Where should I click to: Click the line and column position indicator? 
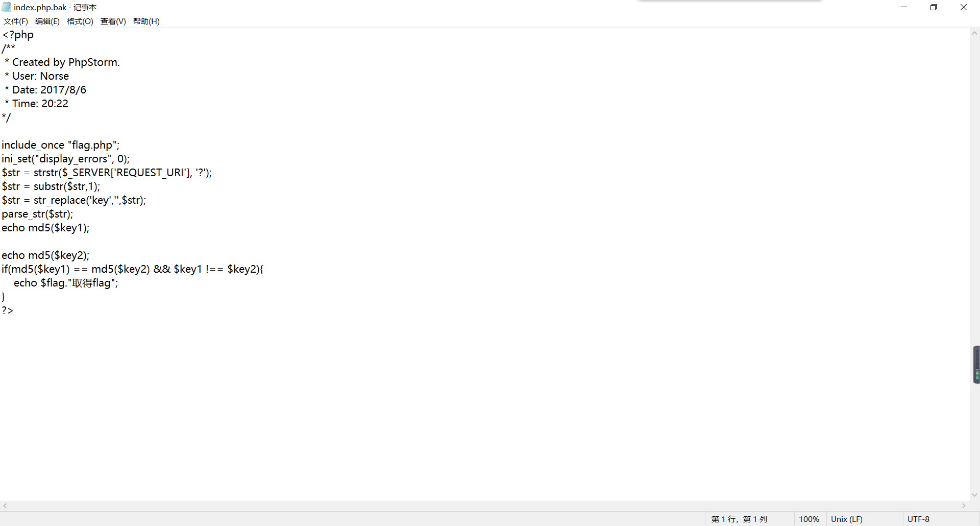(x=739, y=519)
